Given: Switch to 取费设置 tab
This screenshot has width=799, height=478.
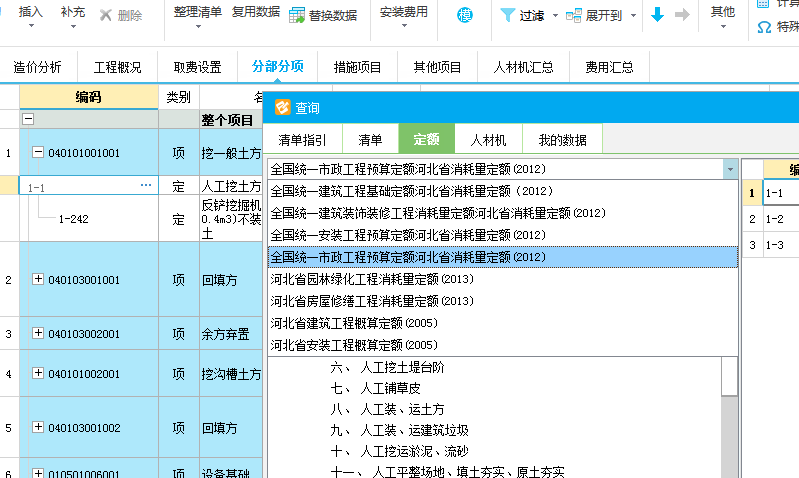Looking at the screenshot, I should click(198, 67).
